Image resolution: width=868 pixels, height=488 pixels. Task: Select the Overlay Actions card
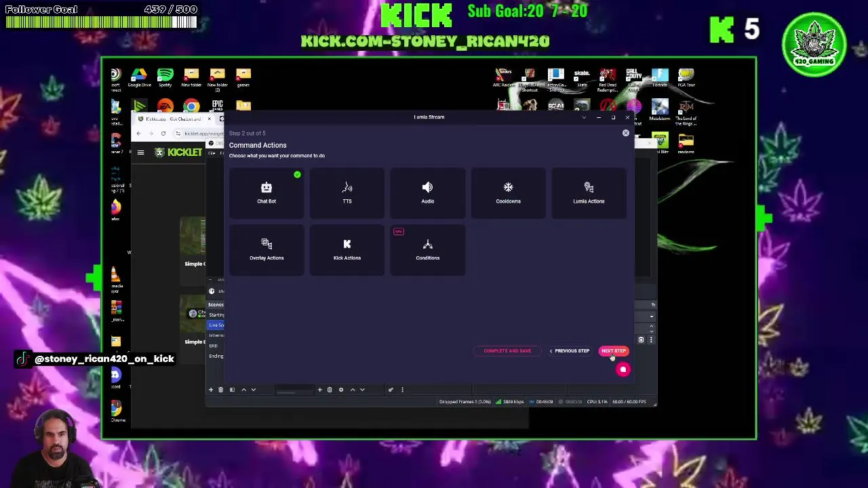[x=267, y=250]
